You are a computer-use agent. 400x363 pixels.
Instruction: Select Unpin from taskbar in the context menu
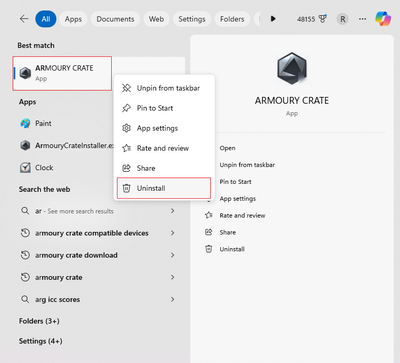(x=164, y=88)
